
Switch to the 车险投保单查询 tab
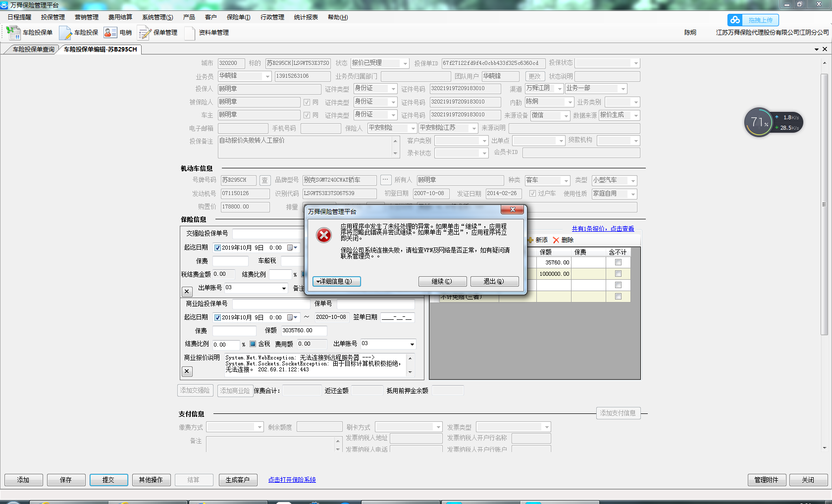[x=33, y=50]
